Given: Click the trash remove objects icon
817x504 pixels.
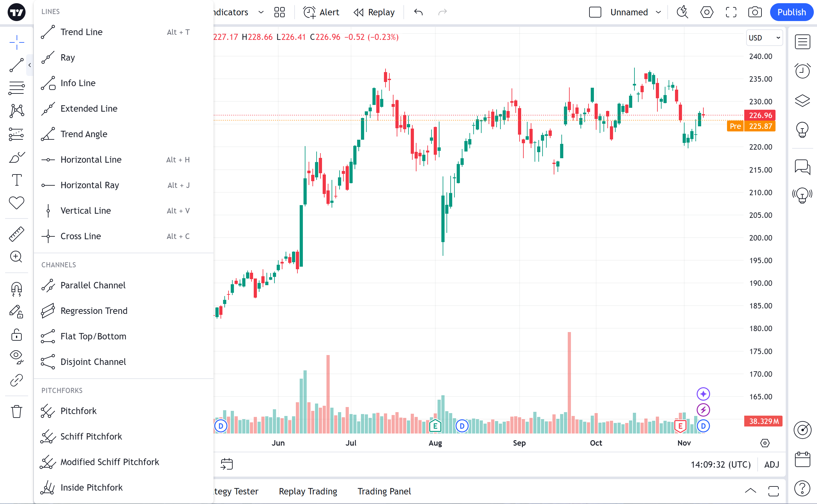Looking at the screenshot, I should click(16, 411).
